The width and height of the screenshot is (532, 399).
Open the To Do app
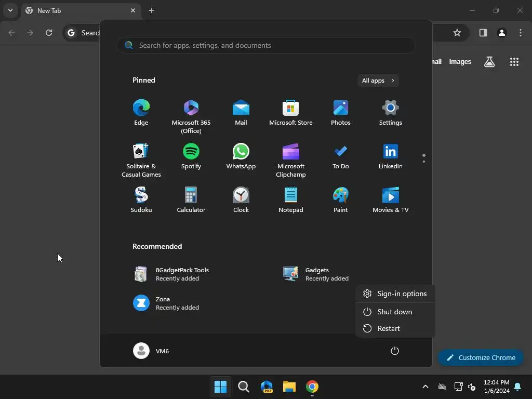[x=341, y=156]
